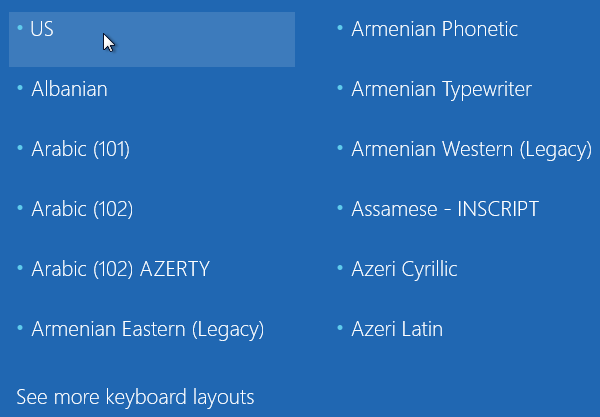Choose the Armenian Typewriter layout
The width and height of the screenshot is (600, 417).
441,89
